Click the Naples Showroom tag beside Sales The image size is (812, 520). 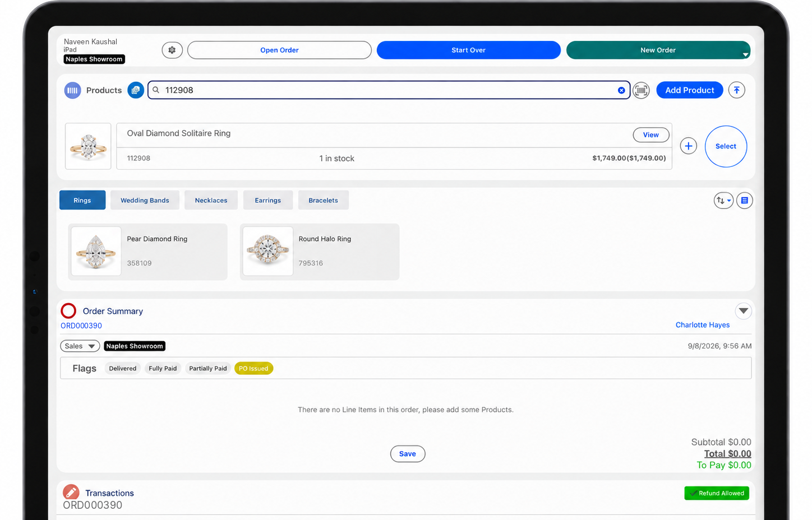coord(135,346)
